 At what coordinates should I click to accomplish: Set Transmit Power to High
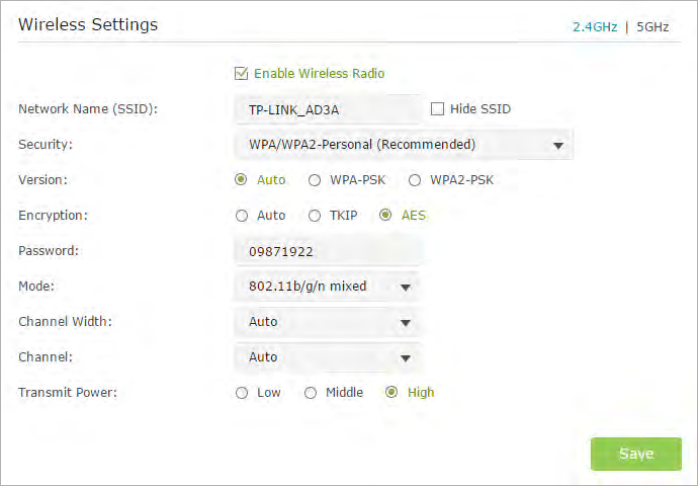click(x=392, y=393)
